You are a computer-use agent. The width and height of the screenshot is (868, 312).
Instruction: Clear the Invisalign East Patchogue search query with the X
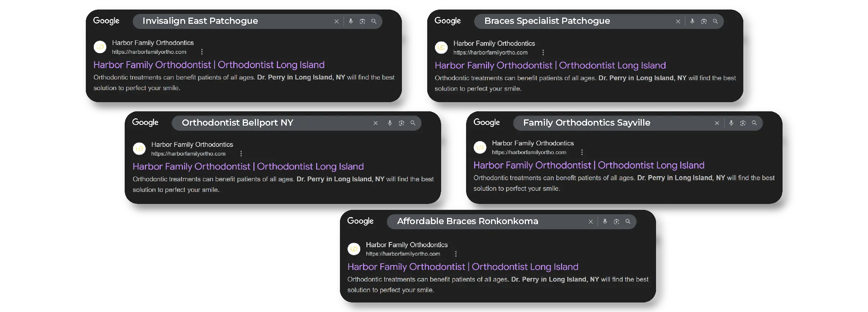coord(336,21)
